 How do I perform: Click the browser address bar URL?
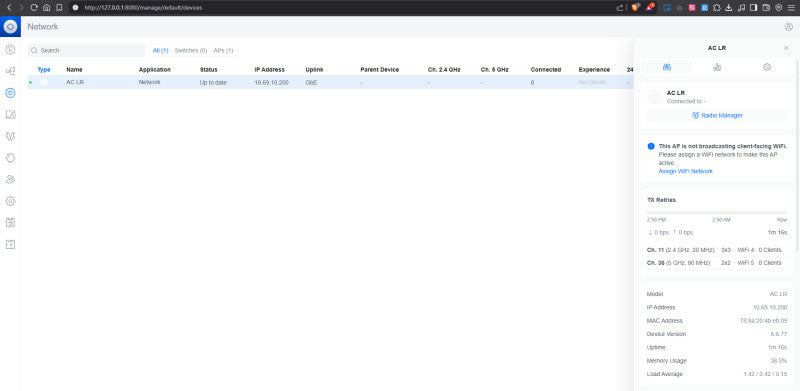(x=143, y=8)
